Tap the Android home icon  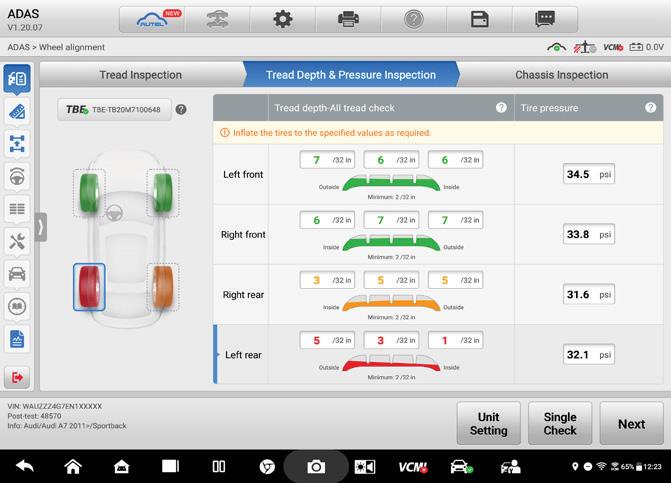73,466
